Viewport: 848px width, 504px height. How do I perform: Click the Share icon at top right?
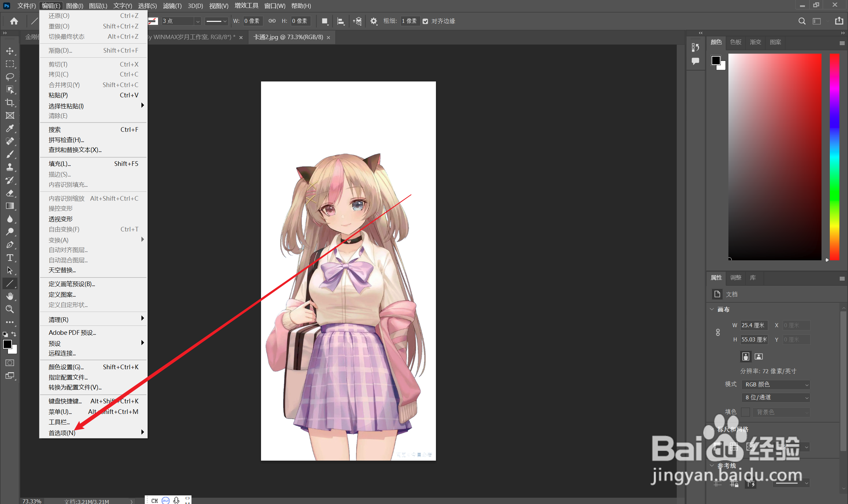coord(839,21)
